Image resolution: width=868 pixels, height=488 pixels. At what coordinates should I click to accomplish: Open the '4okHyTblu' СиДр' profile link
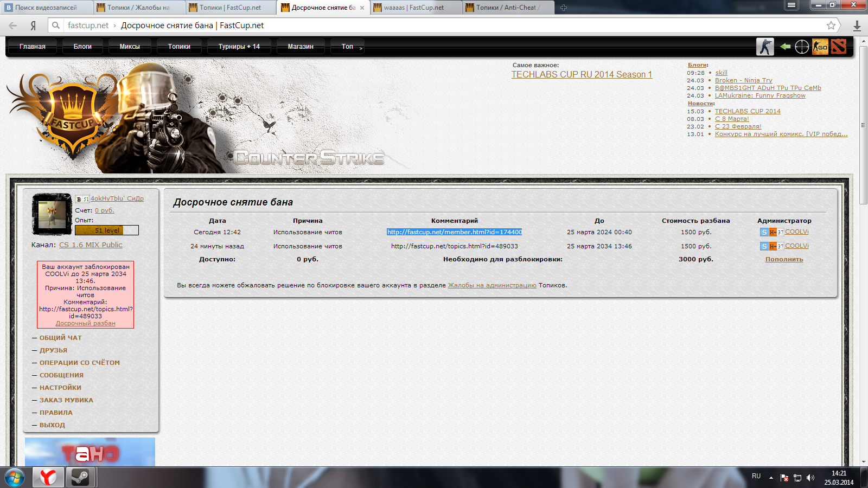(x=117, y=198)
